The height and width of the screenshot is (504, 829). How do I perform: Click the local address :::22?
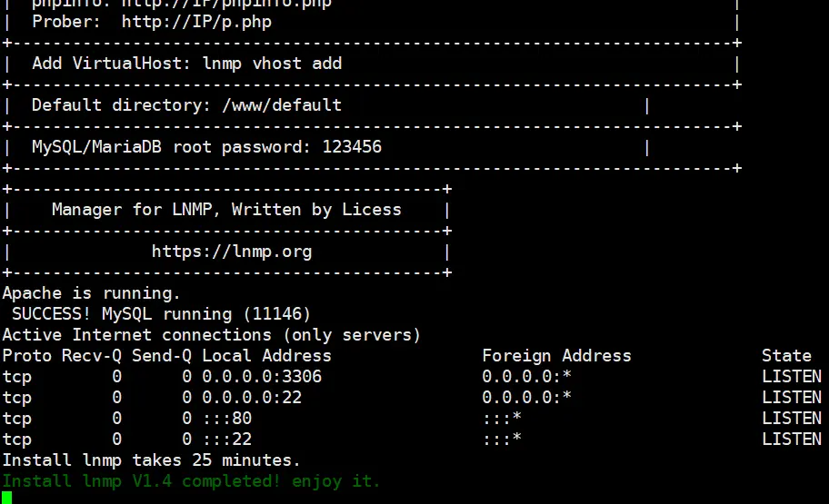(227, 439)
